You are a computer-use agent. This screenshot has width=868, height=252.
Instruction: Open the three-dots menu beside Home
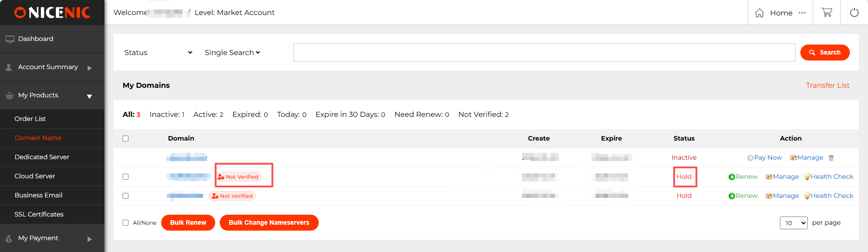pos(802,13)
